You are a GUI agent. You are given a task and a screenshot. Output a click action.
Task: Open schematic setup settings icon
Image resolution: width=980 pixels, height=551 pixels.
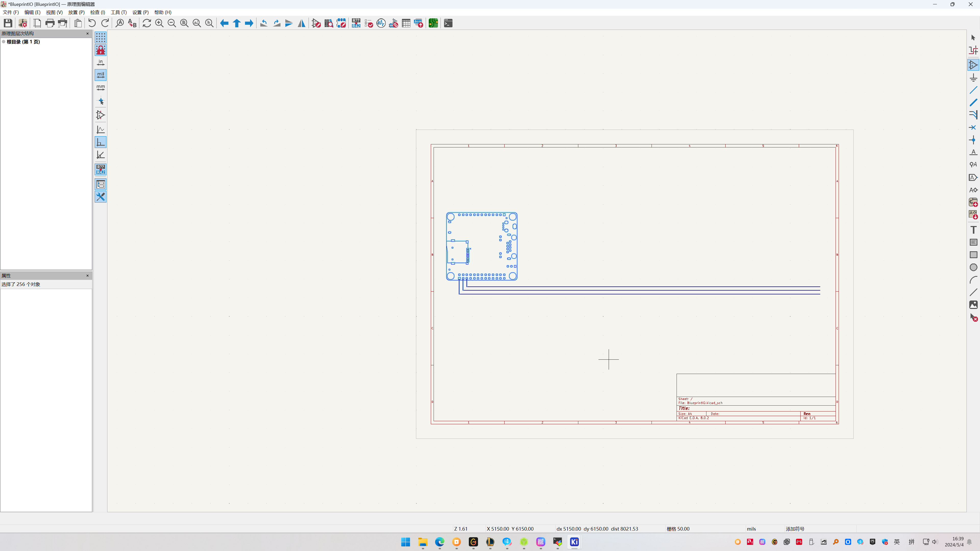(23, 23)
